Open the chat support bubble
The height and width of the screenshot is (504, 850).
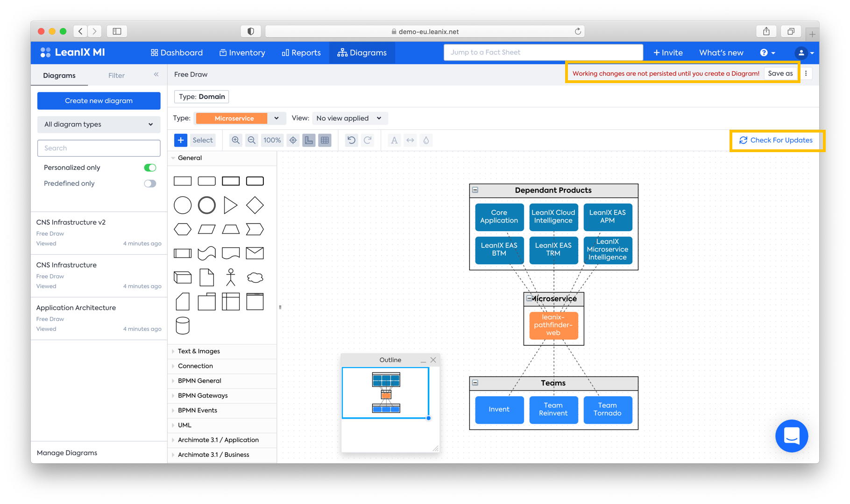(x=792, y=436)
